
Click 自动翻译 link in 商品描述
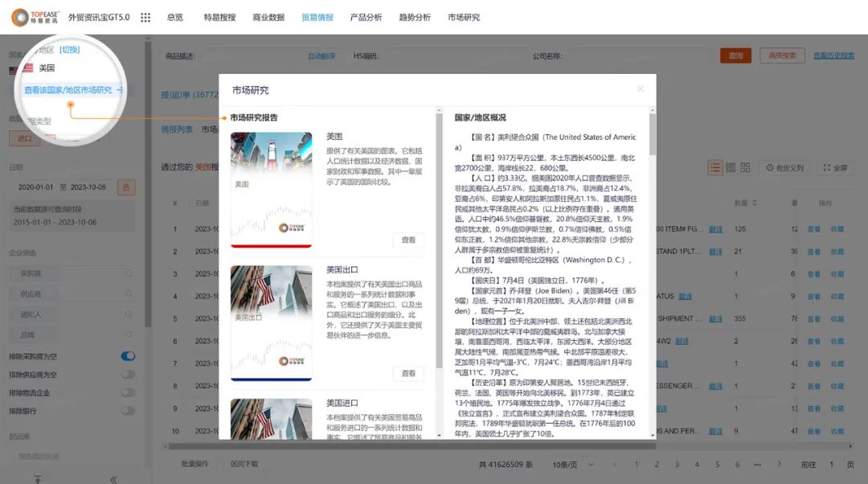[x=321, y=56]
